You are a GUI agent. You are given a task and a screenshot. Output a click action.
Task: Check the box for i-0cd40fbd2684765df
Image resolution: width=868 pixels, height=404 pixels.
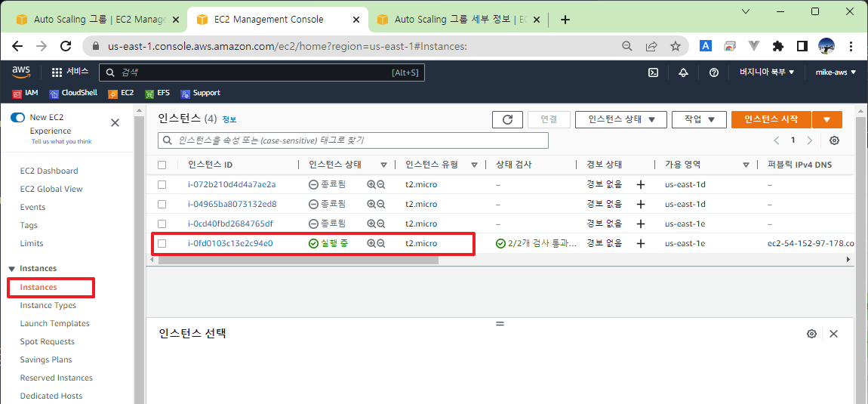[x=162, y=224]
